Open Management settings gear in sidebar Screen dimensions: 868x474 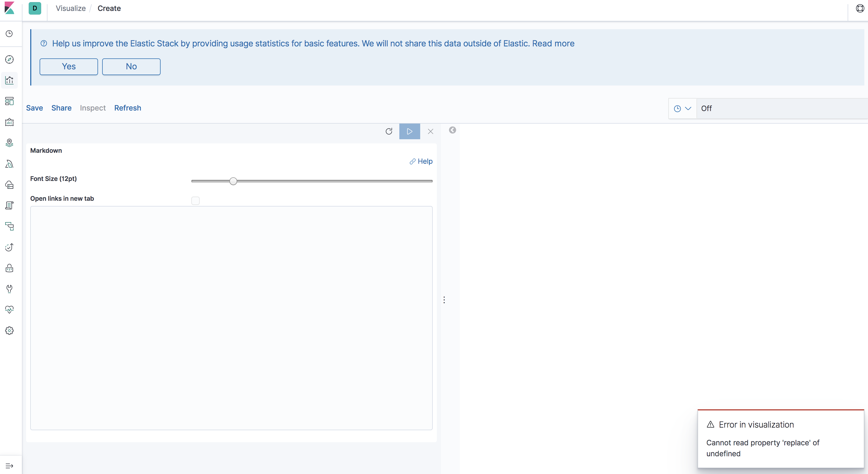point(9,330)
